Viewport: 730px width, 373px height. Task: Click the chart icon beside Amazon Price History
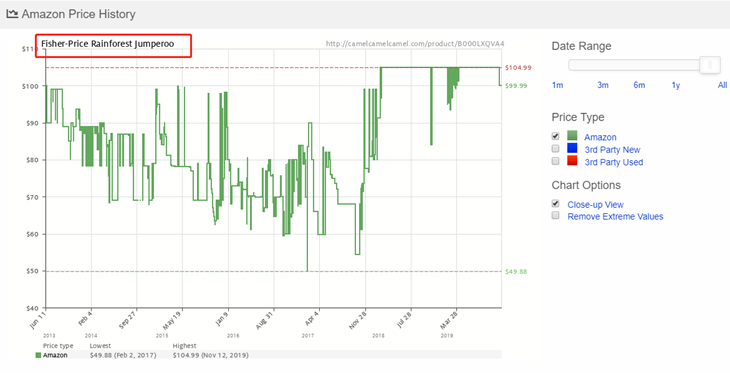tap(12, 14)
